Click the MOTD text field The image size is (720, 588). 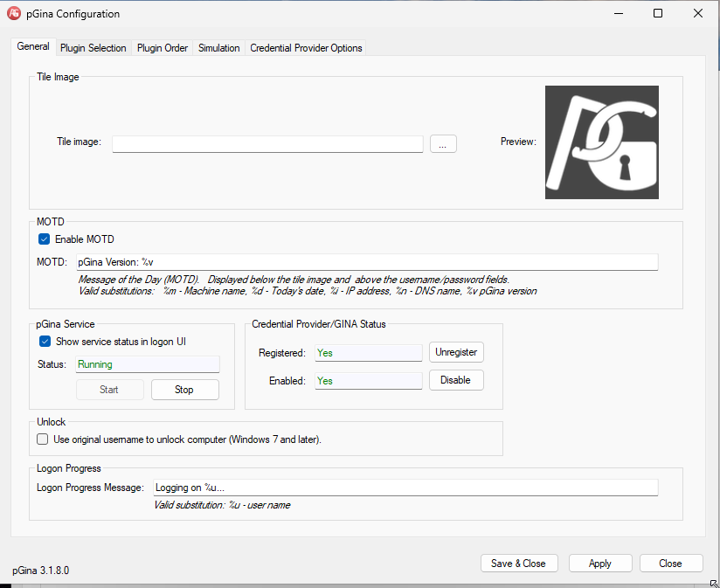coord(367,262)
